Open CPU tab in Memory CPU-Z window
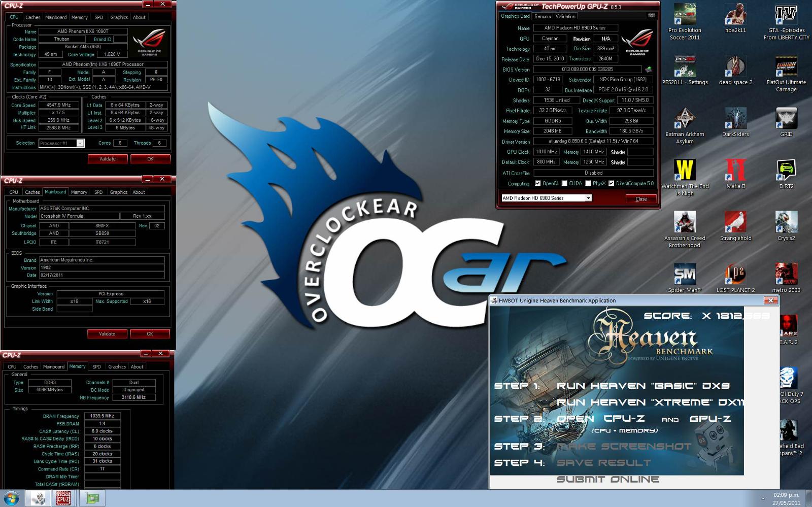This screenshot has height=507, width=812. [12, 366]
